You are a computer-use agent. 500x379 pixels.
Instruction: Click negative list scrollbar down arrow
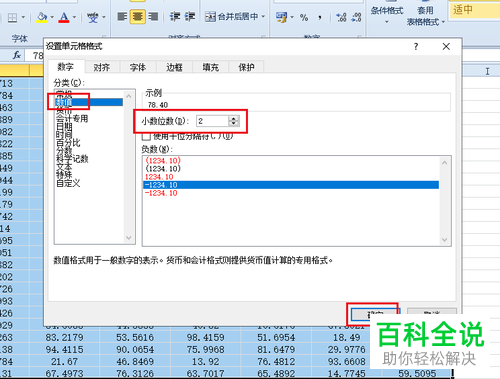pos(445,240)
